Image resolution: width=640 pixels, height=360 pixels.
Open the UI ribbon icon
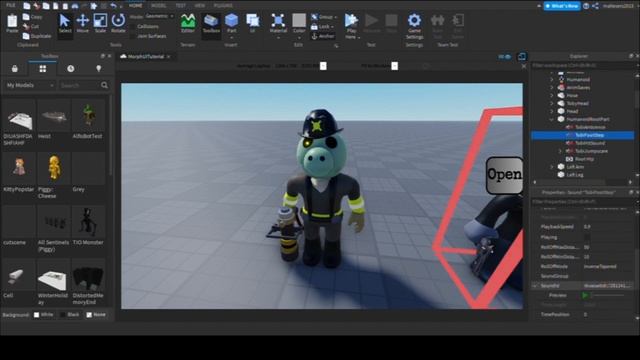[x=253, y=20]
